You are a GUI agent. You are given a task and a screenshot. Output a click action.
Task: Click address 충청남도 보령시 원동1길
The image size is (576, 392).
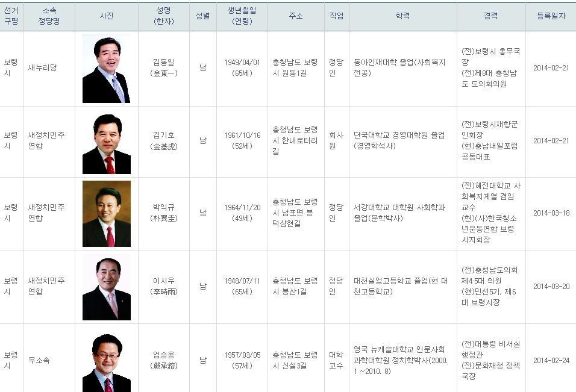click(x=295, y=68)
